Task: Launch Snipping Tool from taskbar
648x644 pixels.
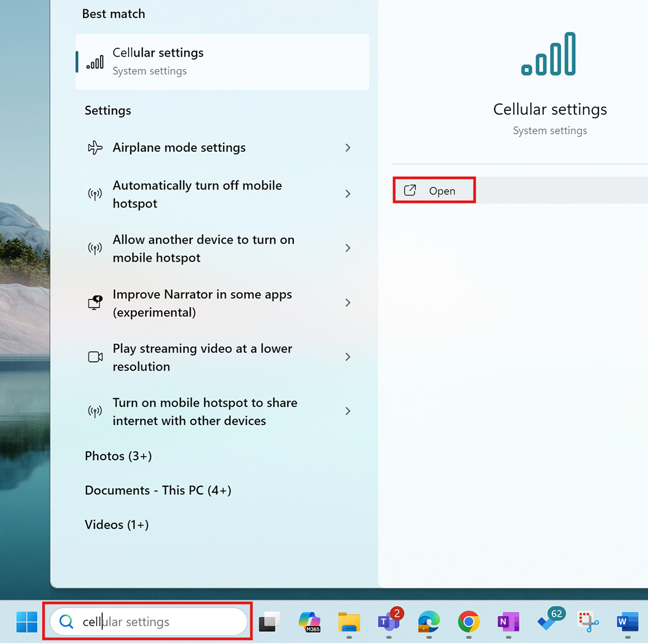Action: 588,622
